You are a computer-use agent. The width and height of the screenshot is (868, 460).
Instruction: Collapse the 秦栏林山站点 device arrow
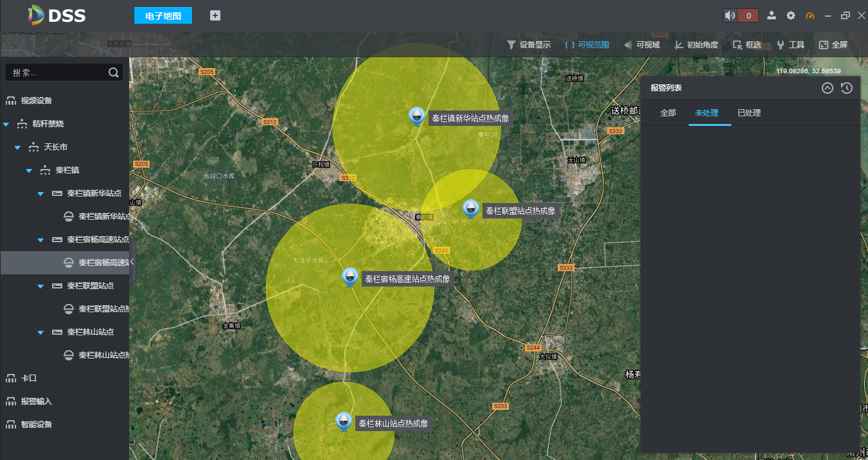pyautogui.click(x=40, y=332)
